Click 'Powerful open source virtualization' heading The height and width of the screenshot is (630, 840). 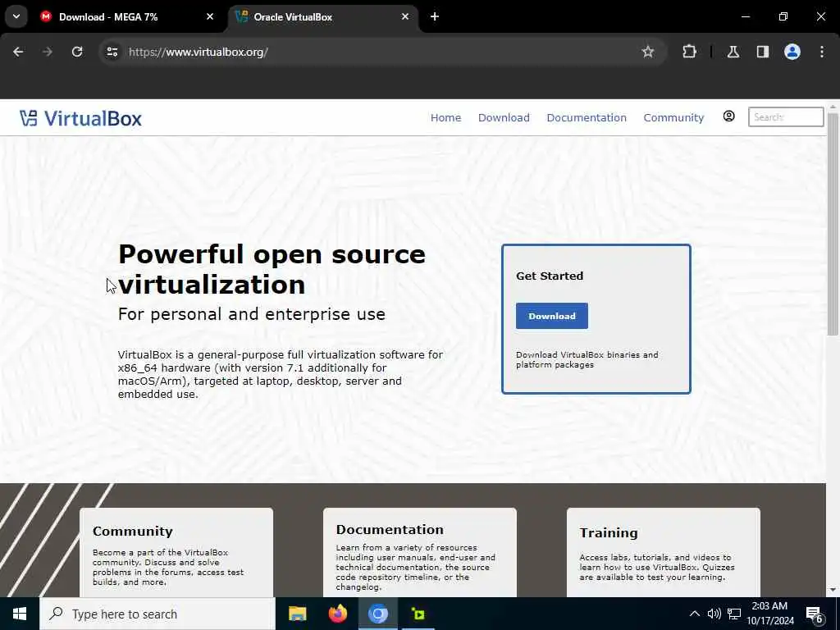click(272, 269)
